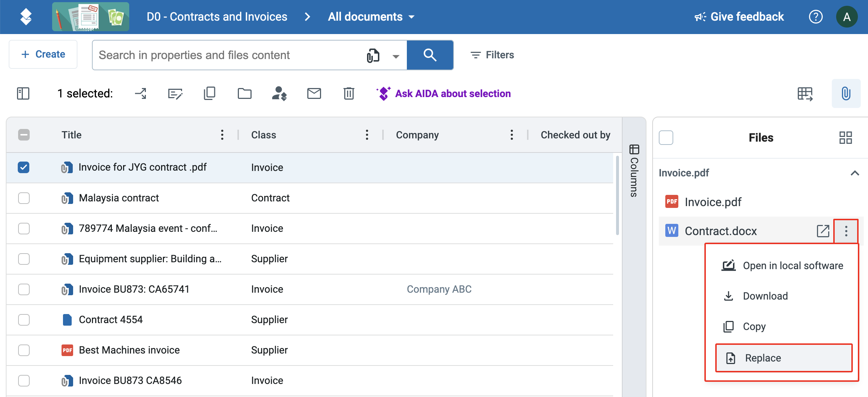Sort by the Checked out by column header
The height and width of the screenshot is (397, 868).
click(x=575, y=135)
